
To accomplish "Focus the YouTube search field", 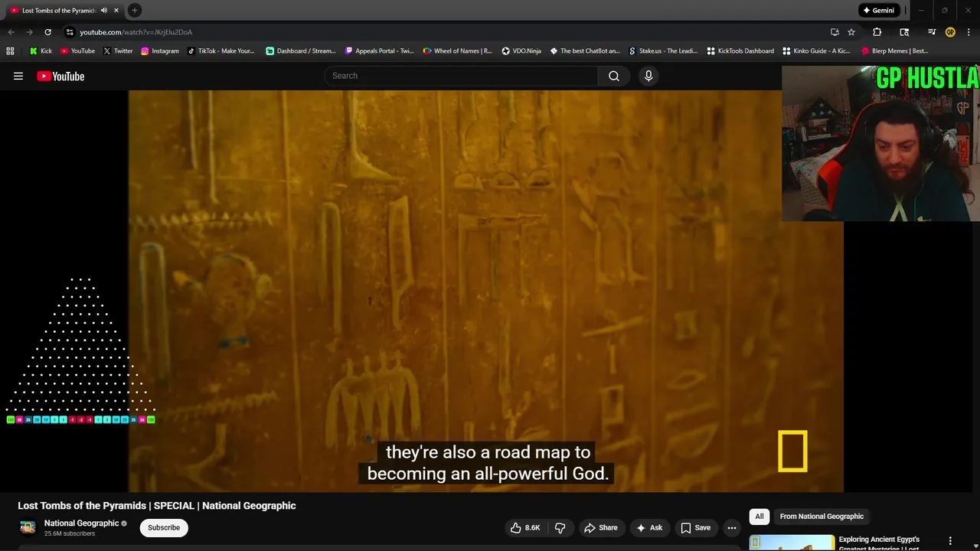I will pyautogui.click(x=462, y=76).
